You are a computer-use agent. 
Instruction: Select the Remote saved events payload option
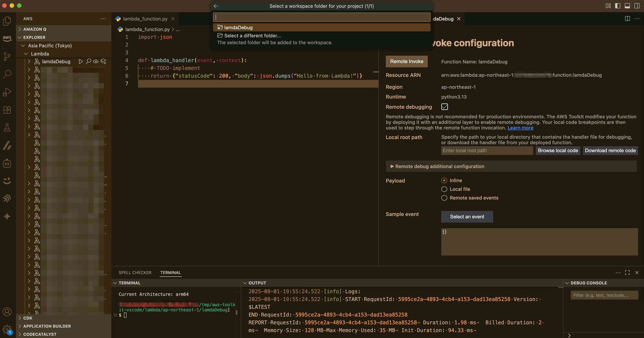pos(444,198)
